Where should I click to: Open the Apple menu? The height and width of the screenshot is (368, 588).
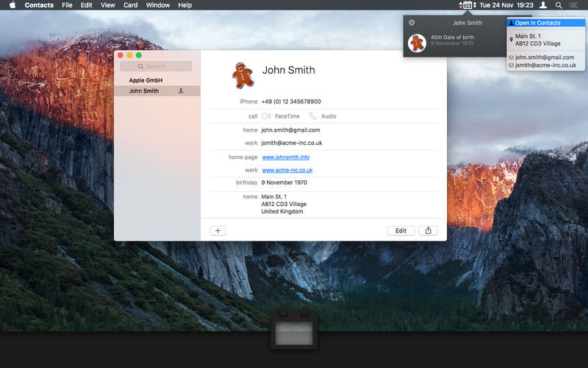coord(12,5)
